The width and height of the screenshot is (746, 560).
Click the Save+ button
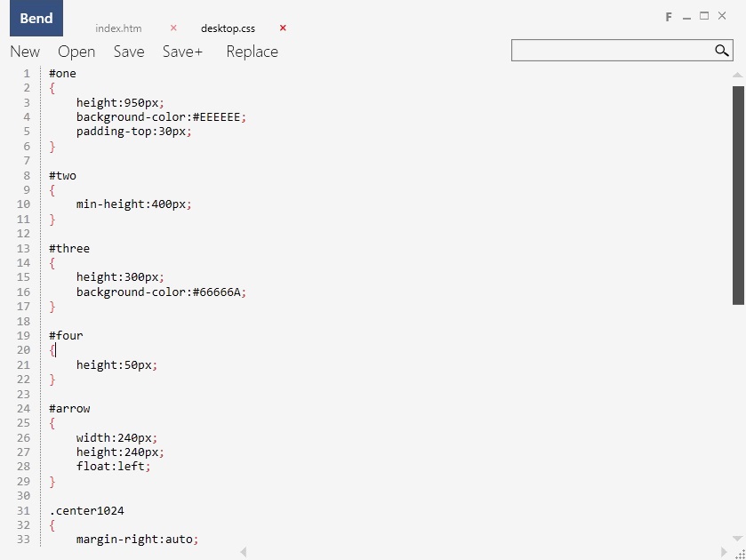point(182,52)
